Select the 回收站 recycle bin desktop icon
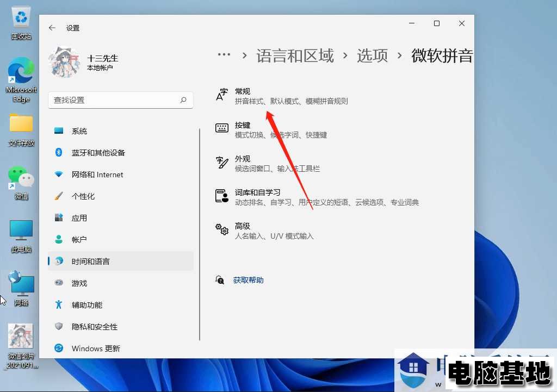The width and height of the screenshot is (557, 392). click(21, 23)
